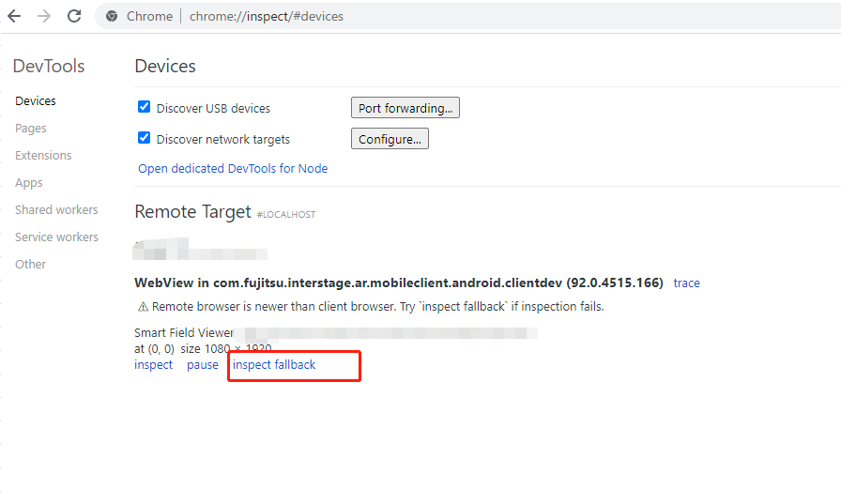Select Devices in the sidebar

point(36,101)
